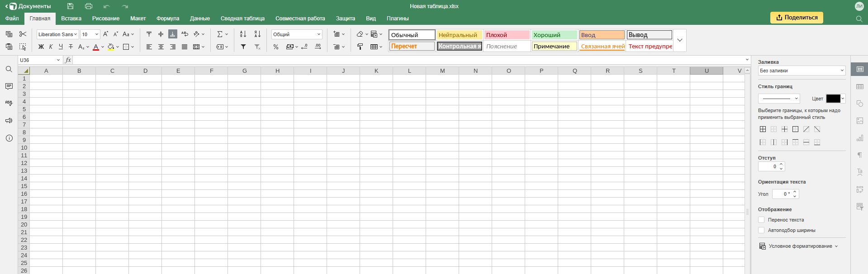
Task: Open the Comments panel in the left sidebar
Action: [9, 86]
